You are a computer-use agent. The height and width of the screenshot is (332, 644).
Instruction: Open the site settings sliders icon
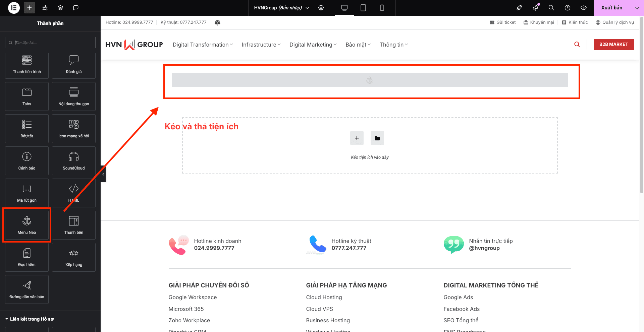(x=45, y=8)
